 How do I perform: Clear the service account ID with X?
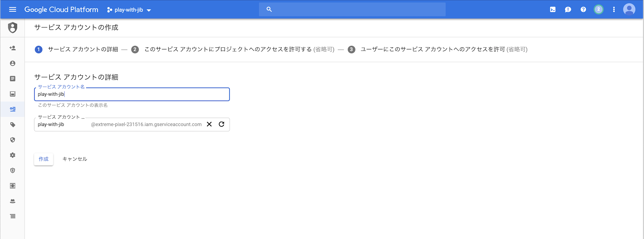(209, 124)
